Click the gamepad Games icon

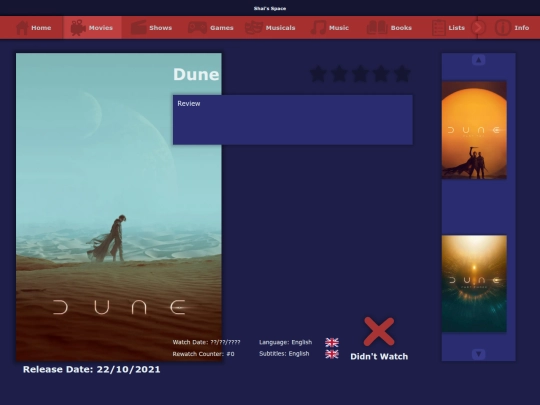pos(197,28)
